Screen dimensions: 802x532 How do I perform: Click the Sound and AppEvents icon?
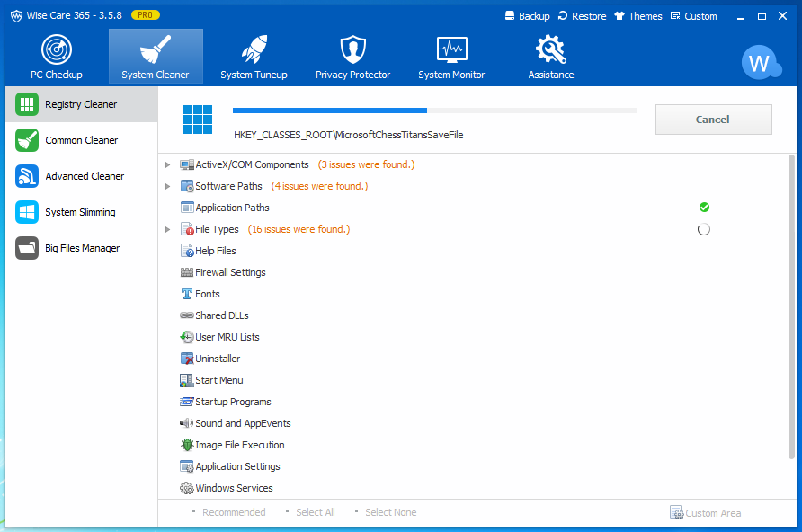187,423
